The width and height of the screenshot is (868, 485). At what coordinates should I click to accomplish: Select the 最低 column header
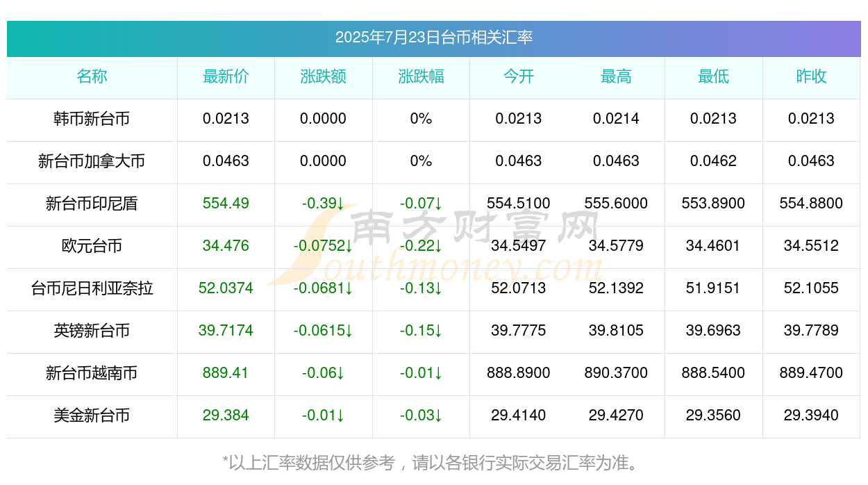click(x=713, y=76)
